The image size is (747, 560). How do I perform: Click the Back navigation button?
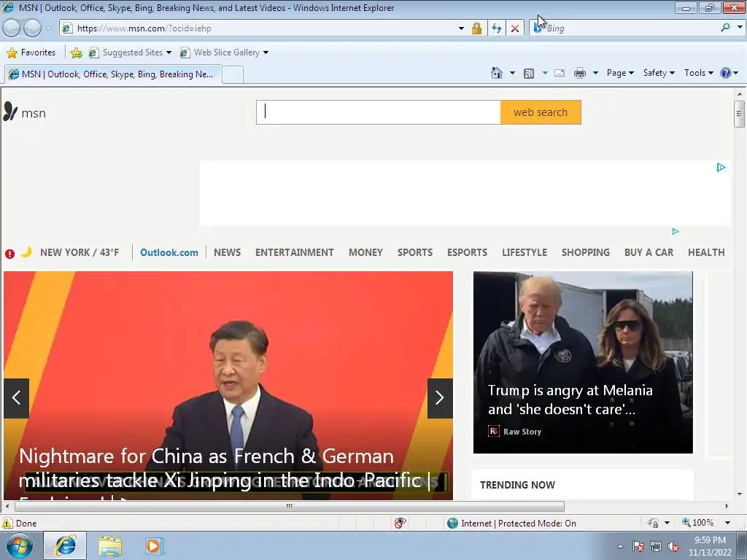pos(12,28)
